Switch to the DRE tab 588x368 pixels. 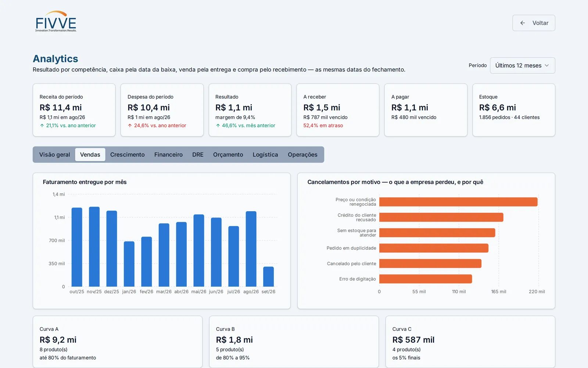click(198, 155)
